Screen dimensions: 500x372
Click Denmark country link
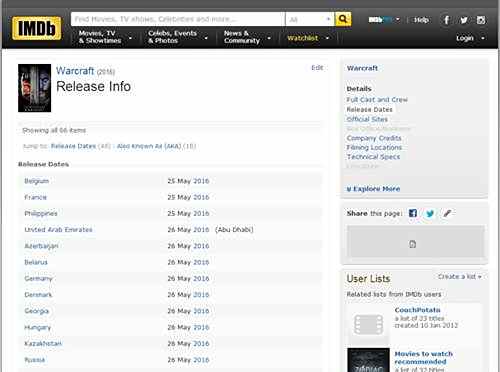pos(38,295)
